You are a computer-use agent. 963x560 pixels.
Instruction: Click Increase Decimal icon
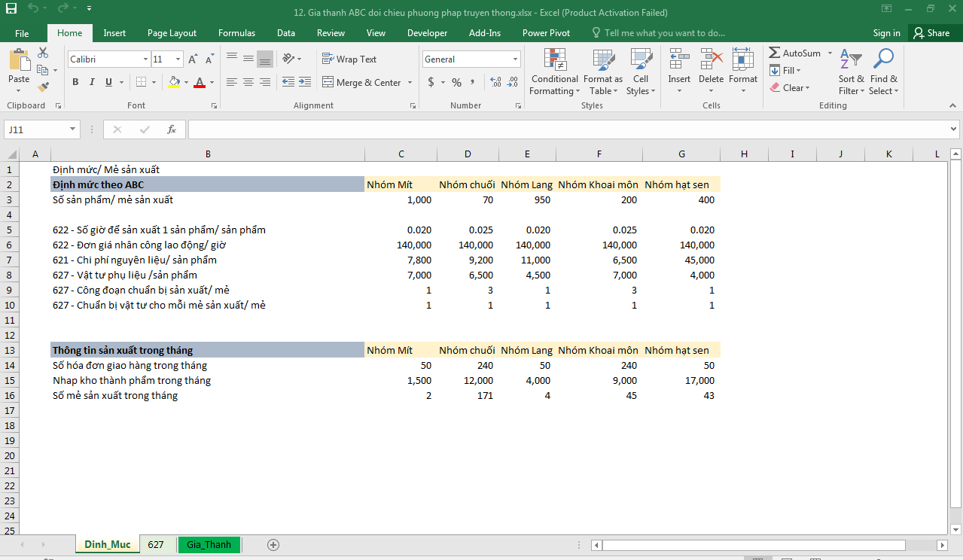pyautogui.click(x=495, y=82)
